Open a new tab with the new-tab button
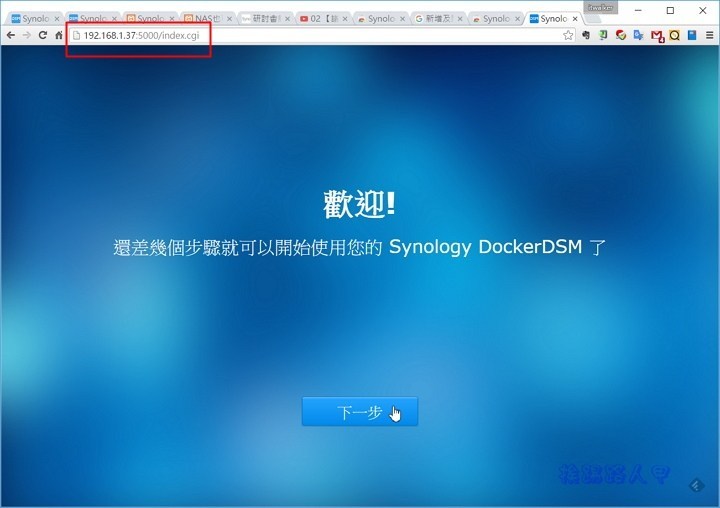Image resolution: width=720 pixels, height=508 pixels. 593,18
